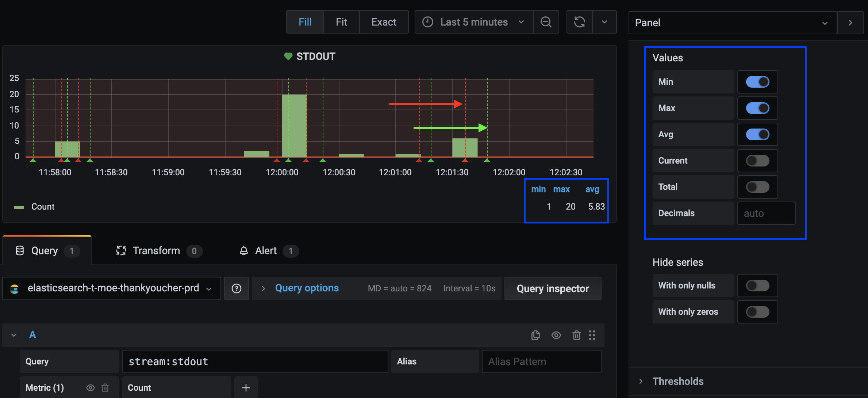Open the elasticsearch data source dropdown
The image size is (868, 398).
(x=112, y=288)
